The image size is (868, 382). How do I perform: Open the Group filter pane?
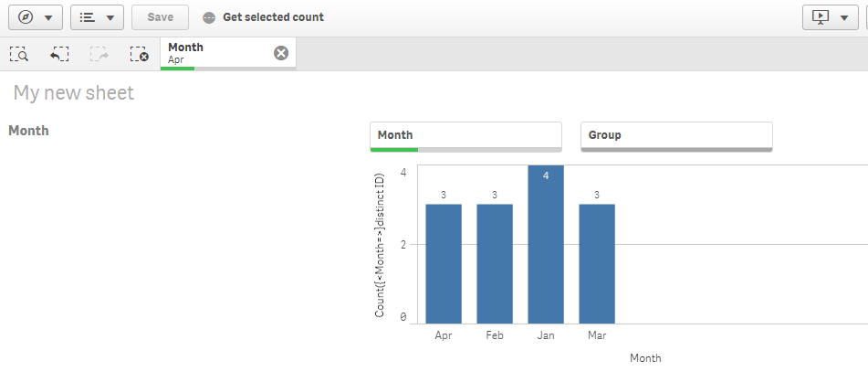(x=676, y=135)
